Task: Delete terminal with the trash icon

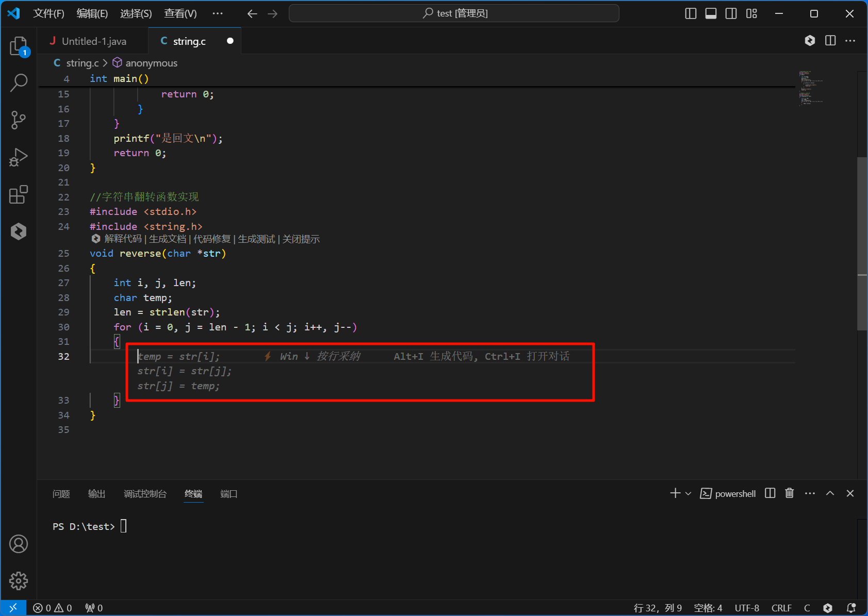Action: tap(789, 493)
